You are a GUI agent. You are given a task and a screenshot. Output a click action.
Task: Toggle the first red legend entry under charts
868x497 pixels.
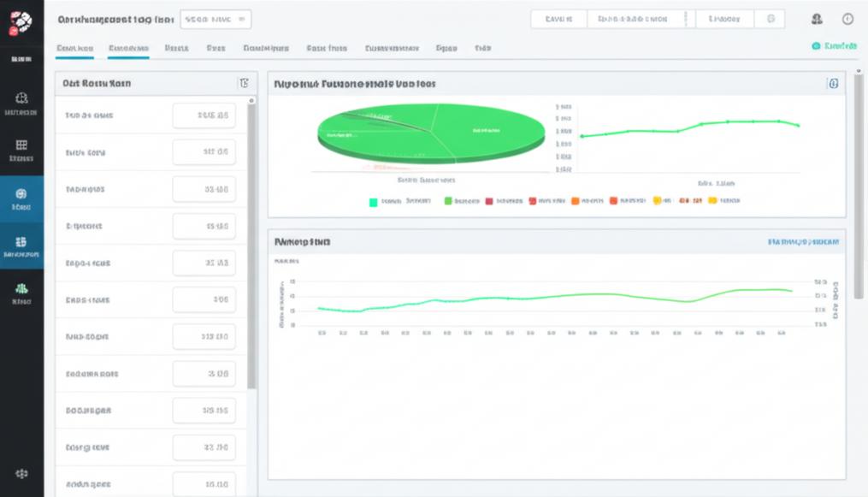click(x=489, y=202)
